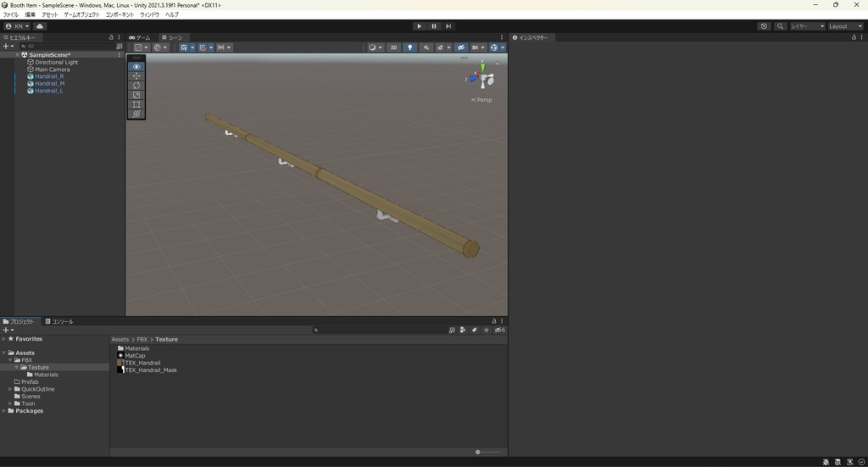
Task: Open the アセット (Assets) menu
Action: coord(50,15)
